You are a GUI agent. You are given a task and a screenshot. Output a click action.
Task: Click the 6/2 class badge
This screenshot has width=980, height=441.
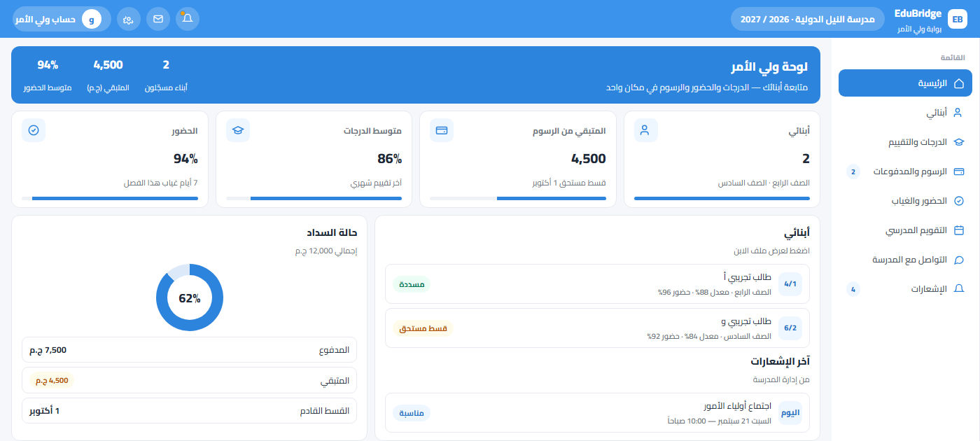coord(790,328)
